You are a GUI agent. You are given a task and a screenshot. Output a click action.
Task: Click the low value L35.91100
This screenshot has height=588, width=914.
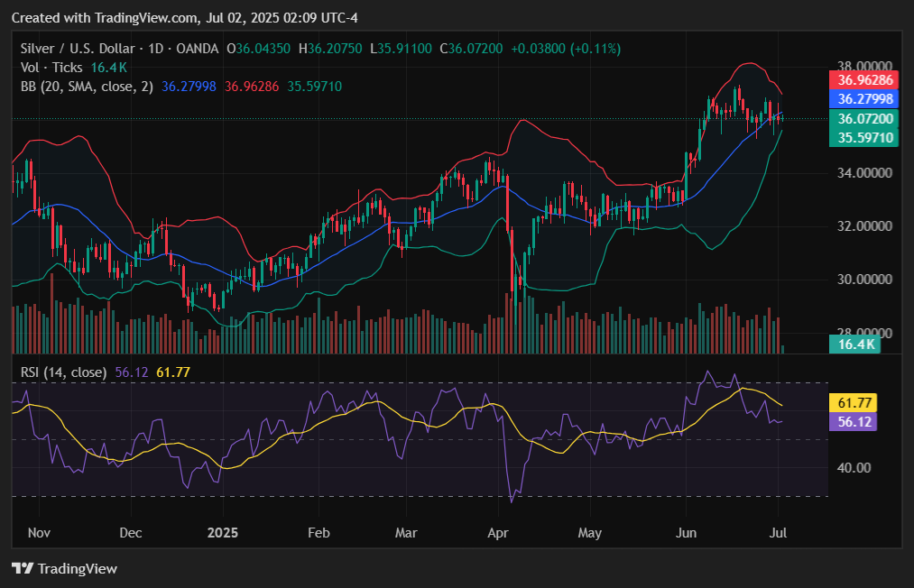(401, 49)
